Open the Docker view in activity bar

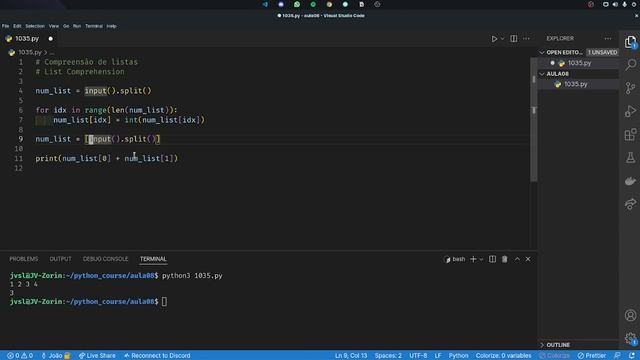631,181
